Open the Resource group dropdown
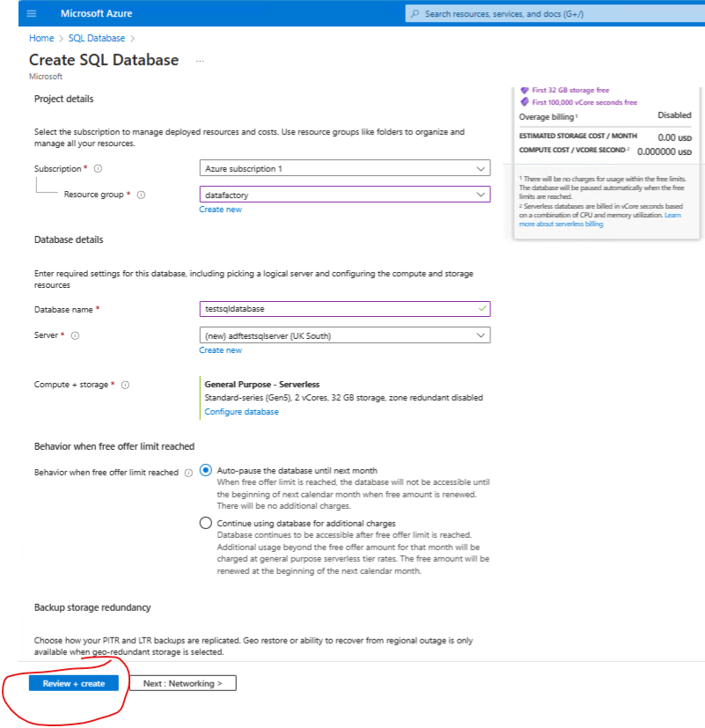This screenshot has height=728, width=705. pos(345,195)
